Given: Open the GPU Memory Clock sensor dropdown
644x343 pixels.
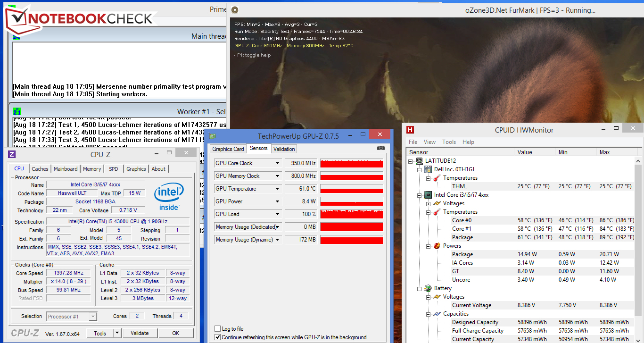Looking at the screenshot, I should point(278,176).
